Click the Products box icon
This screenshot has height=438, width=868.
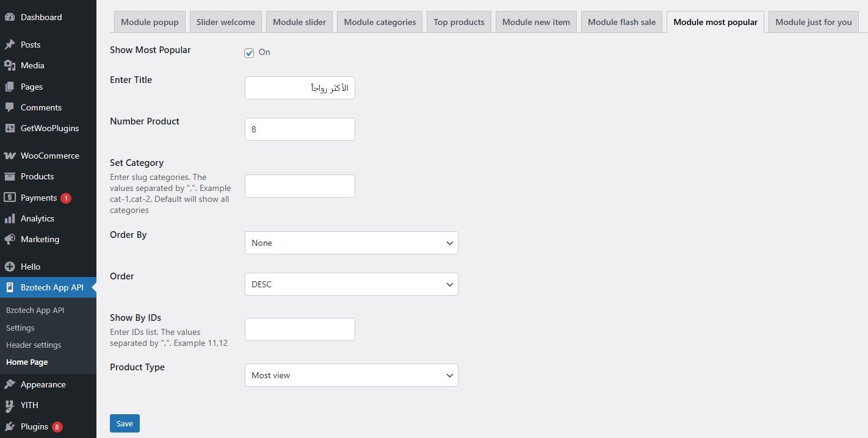tap(10, 176)
